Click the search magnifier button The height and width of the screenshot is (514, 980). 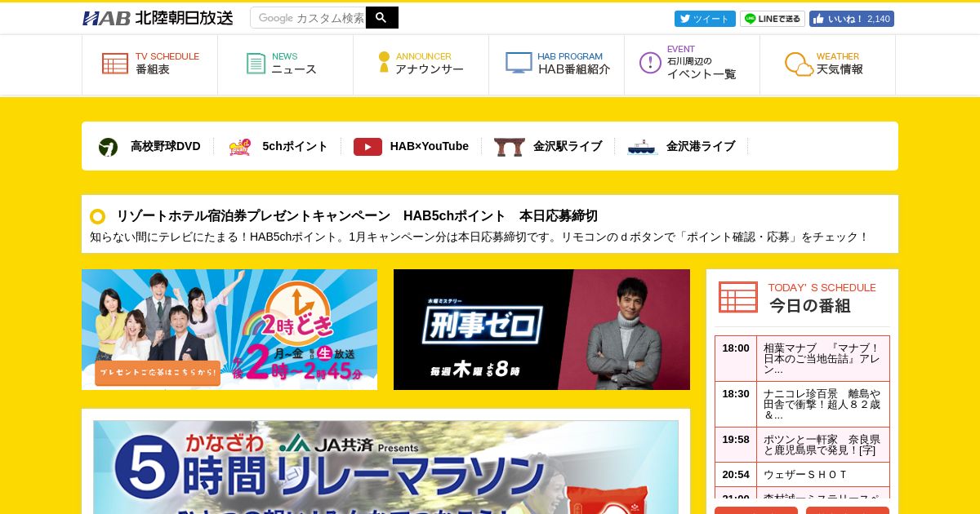click(x=381, y=18)
